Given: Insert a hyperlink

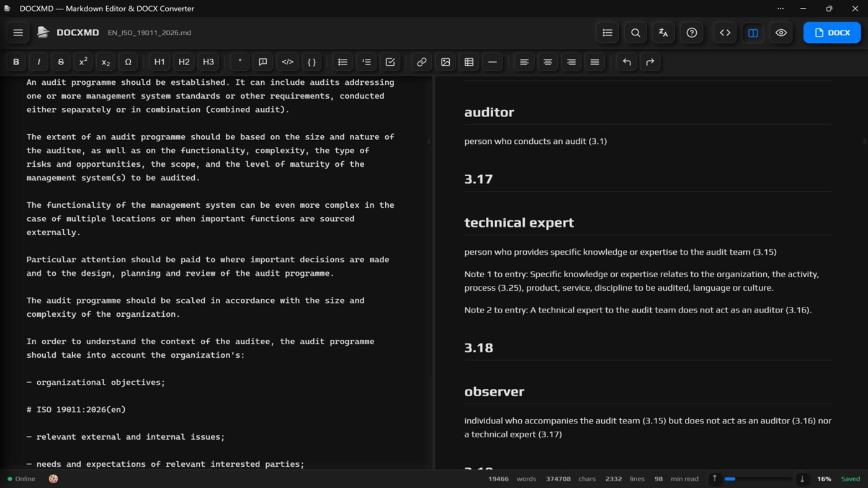Looking at the screenshot, I should tap(421, 62).
